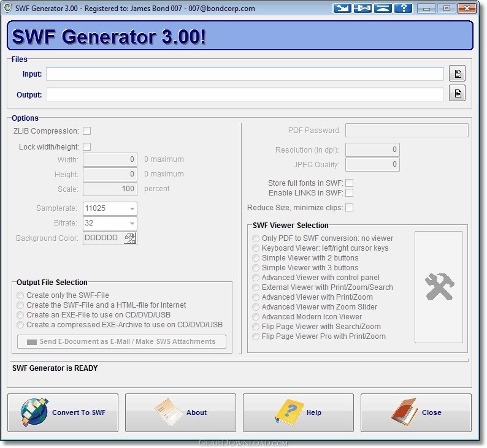Minimize the SWF Generator window
Screen dimensions: 487x448
(x=426, y=9)
